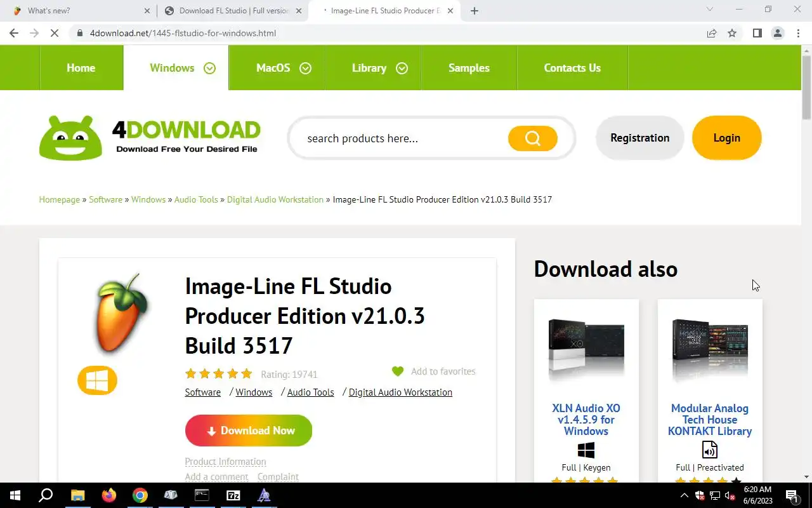This screenshot has width=812, height=508.
Task: Open the Windows Start menu
Action: click(x=15, y=495)
